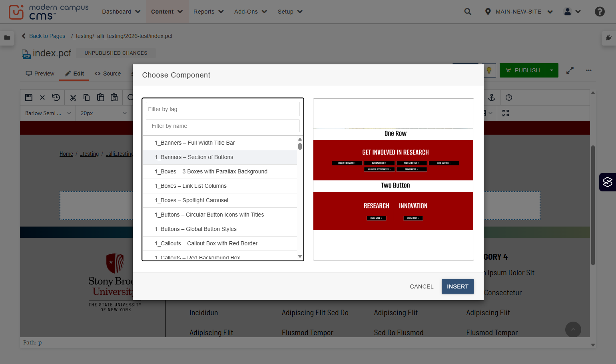Open the file navigation folder sidebar
616x364 pixels.
(x=7, y=38)
